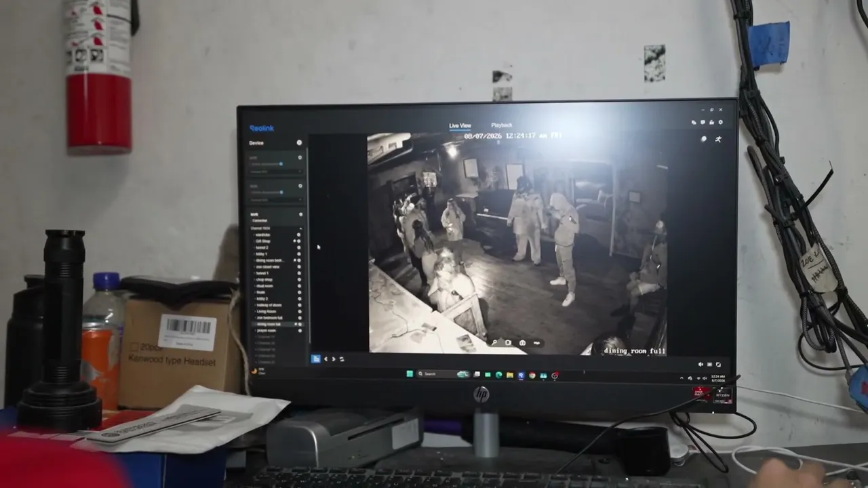Select the Living Room camera channel
Screen dimensions: 868x488
tap(267, 311)
